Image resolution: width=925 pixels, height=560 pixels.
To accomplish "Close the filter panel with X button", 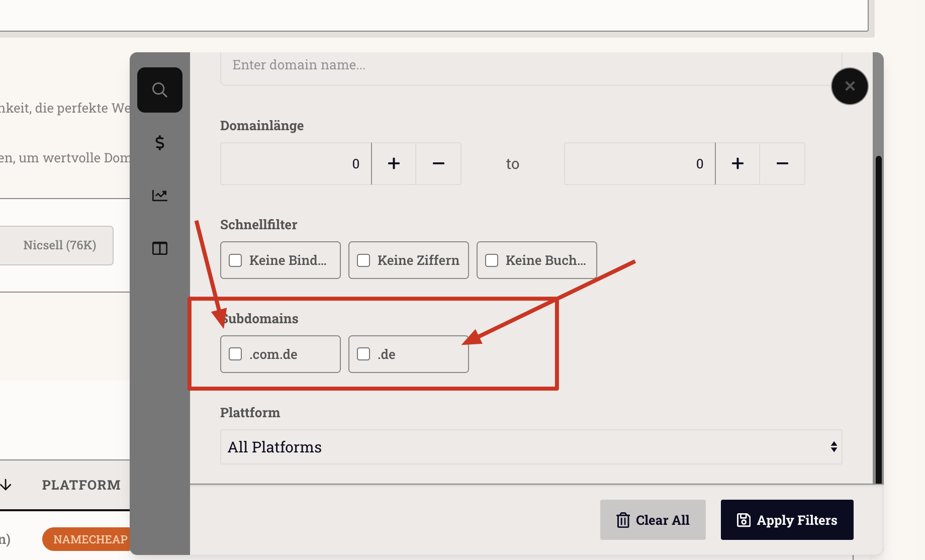I will 850,86.
